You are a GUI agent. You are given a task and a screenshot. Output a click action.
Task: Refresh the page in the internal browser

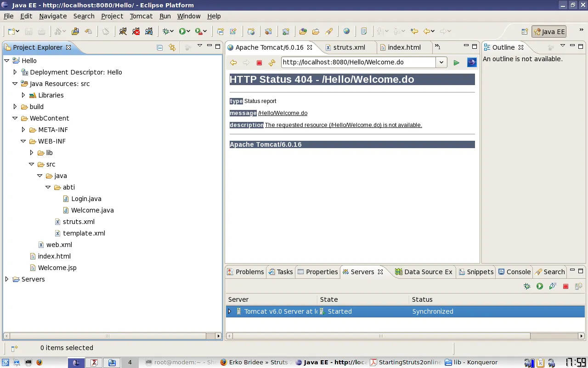pyautogui.click(x=272, y=63)
